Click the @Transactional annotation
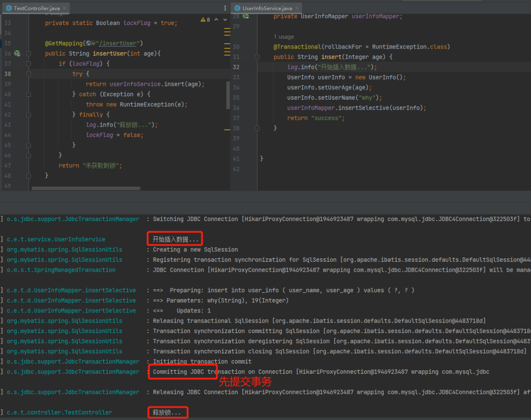The height and width of the screenshot is (420, 531). pyautogui.click(x=297, y=47)
